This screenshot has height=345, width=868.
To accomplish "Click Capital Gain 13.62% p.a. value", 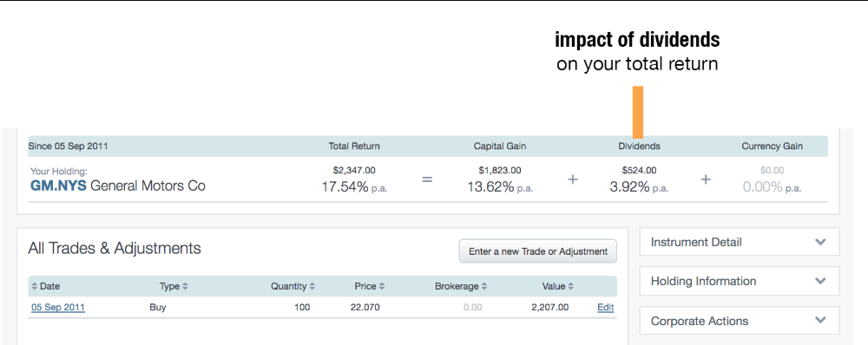I will point(500,187).
